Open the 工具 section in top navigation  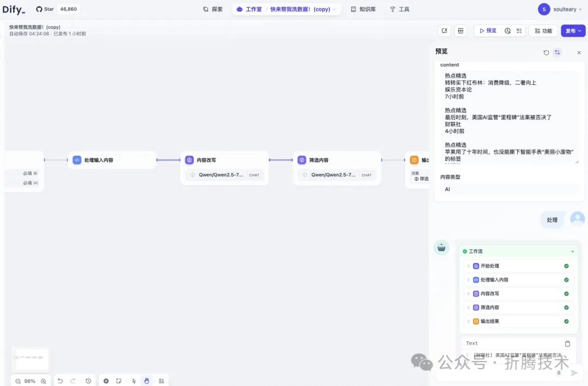pyautogui.click(x=400, y=9)
